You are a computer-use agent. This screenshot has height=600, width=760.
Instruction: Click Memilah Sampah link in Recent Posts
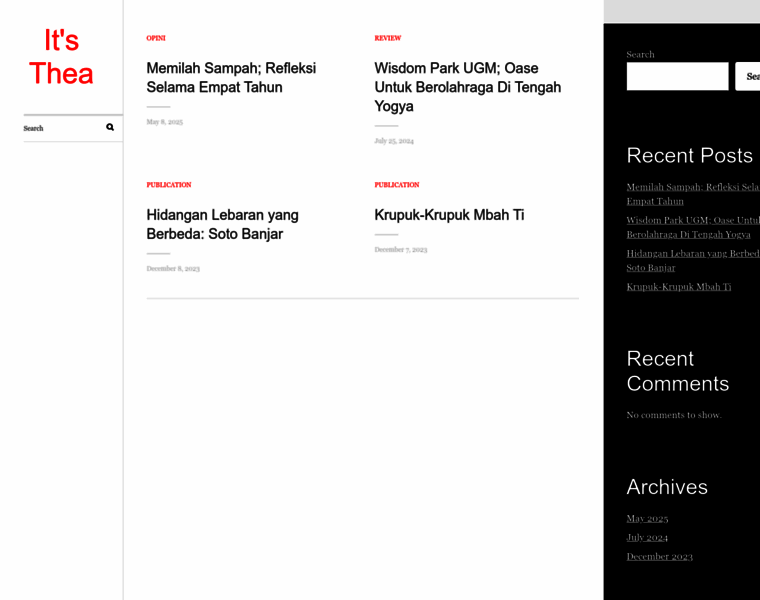[691, 187]
